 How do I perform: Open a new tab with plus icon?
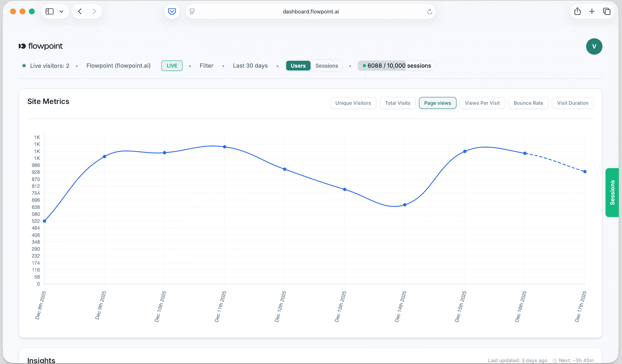pyautogui.click(x=592, y=11)
